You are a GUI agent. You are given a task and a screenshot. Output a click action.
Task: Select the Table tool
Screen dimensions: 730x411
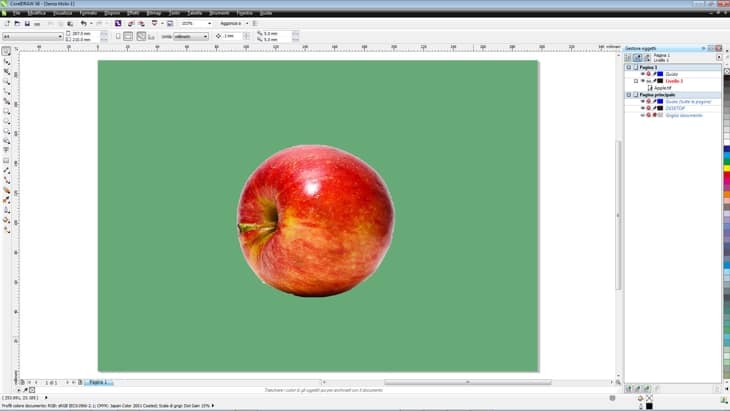(7, 160)
